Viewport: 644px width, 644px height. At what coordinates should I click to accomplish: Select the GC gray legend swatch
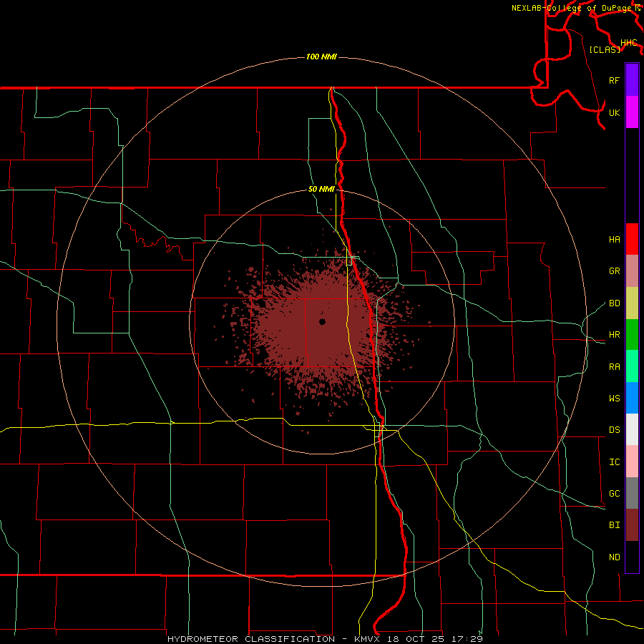tap(632, 493)
